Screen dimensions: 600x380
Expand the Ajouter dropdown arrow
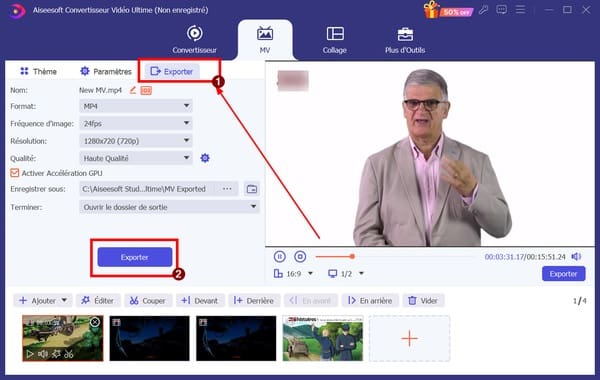(64, 300)
